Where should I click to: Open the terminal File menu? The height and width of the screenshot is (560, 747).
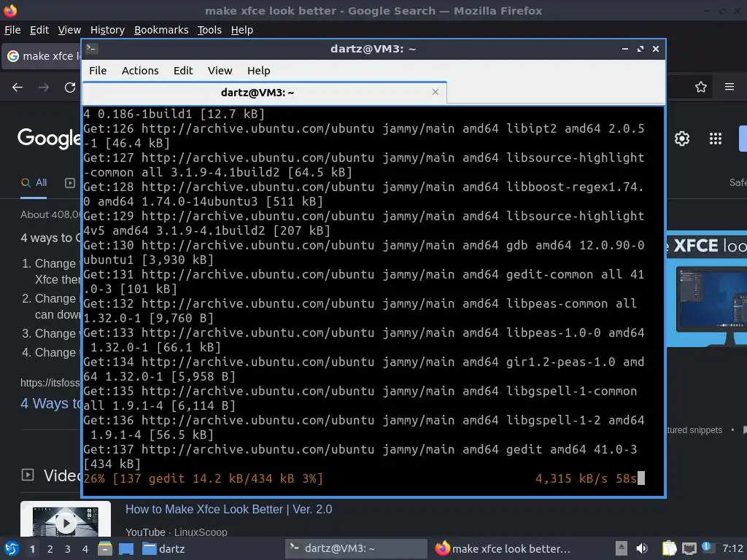click(x=98, y=71)
